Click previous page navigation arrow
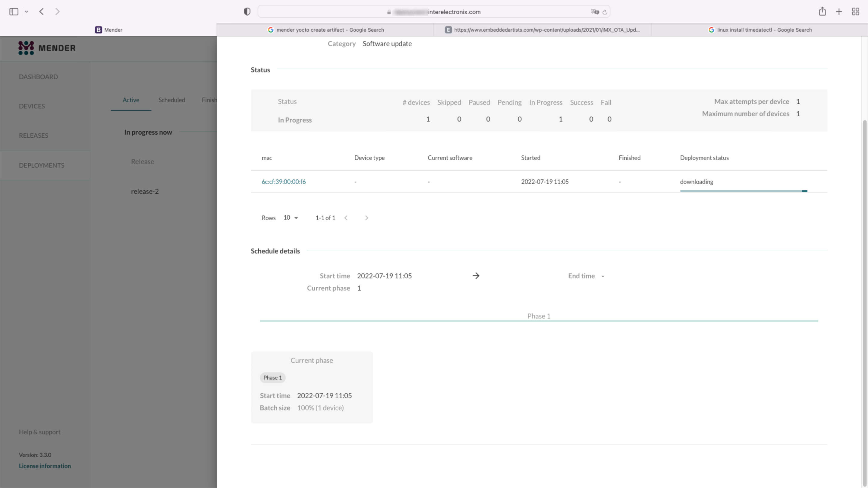The height and width of the screenshot is (488, 868). pos(346,217)
